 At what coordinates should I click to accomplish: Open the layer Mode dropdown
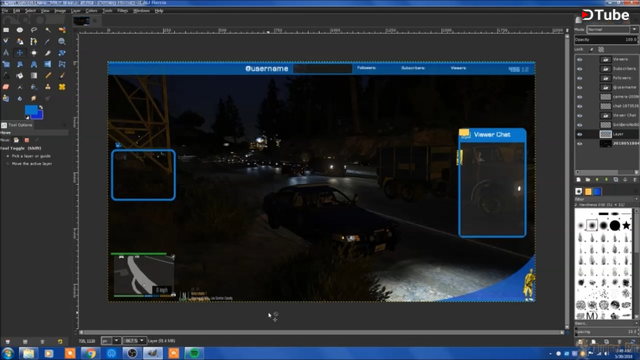pyautogui.click(x=613, y=29)
